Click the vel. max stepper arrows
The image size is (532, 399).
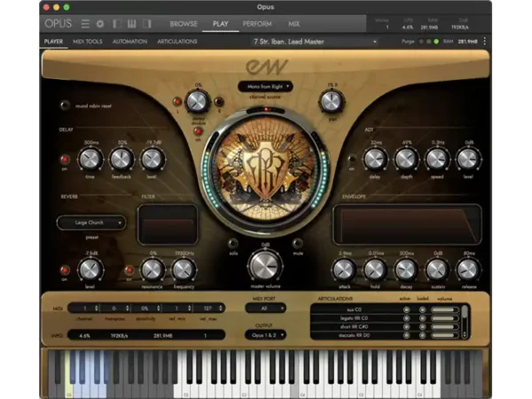click(x=221, y=308)
